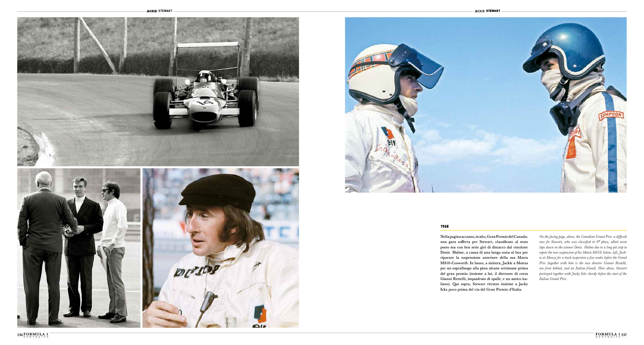Click page number 236 in footer

(x=20, y=335)
